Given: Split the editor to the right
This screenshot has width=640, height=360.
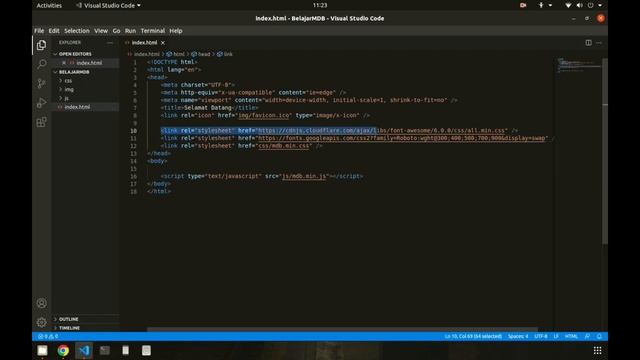Looking at the screenshot, I should point(588,42).
